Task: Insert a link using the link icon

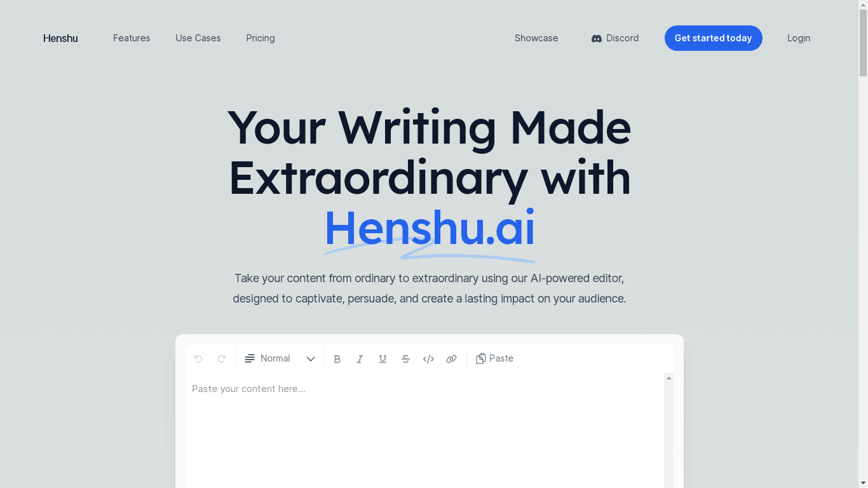Action: coord(451,359)
